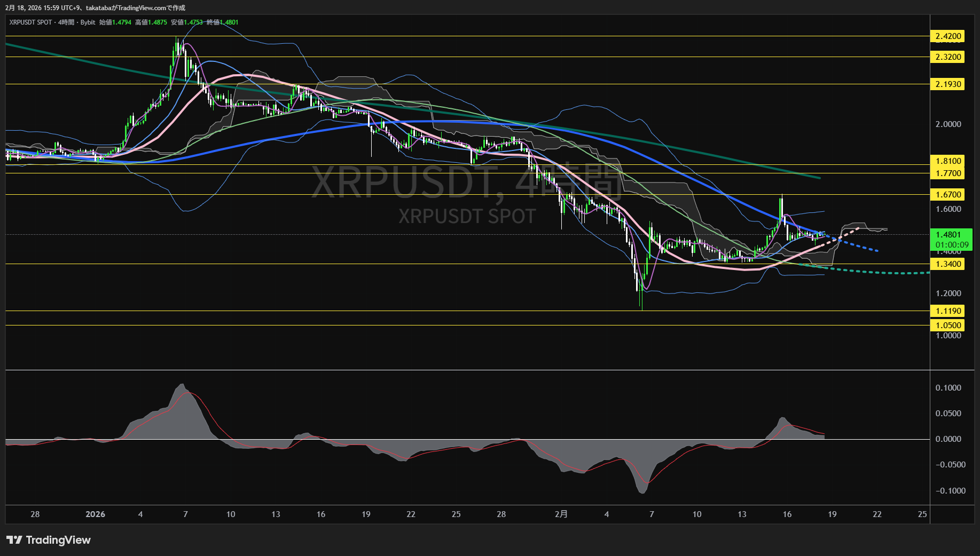Select the 1.6700 yellow price label
Screen dimensions: 980x556
(947, 195)
